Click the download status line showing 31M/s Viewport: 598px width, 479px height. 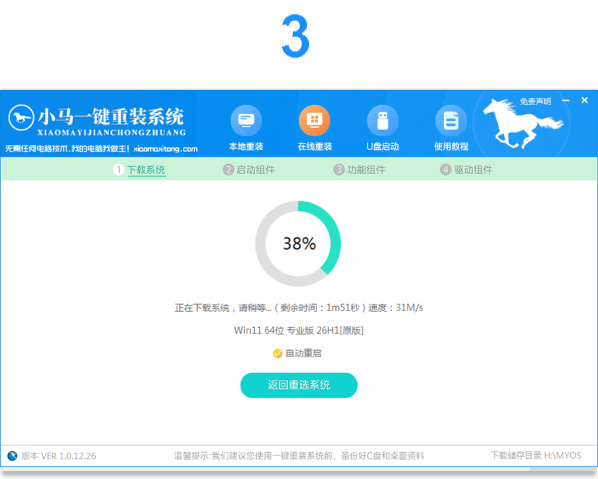(299, 308)
